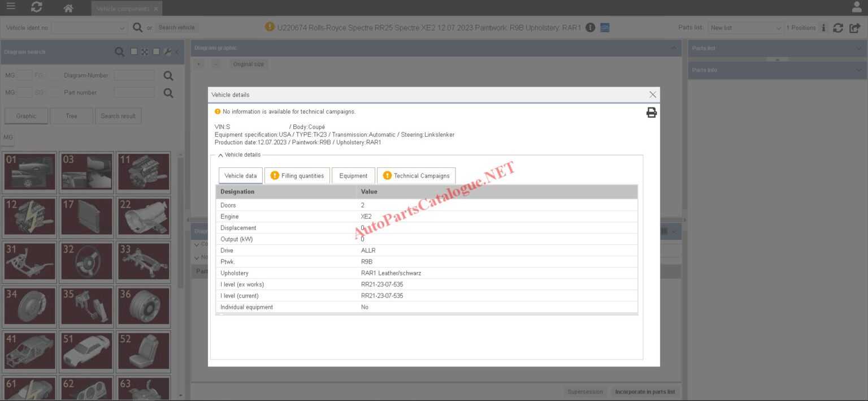868x401 pixels.
Task: Refresh the parts list with the reload icon
Action: point(839,27)
